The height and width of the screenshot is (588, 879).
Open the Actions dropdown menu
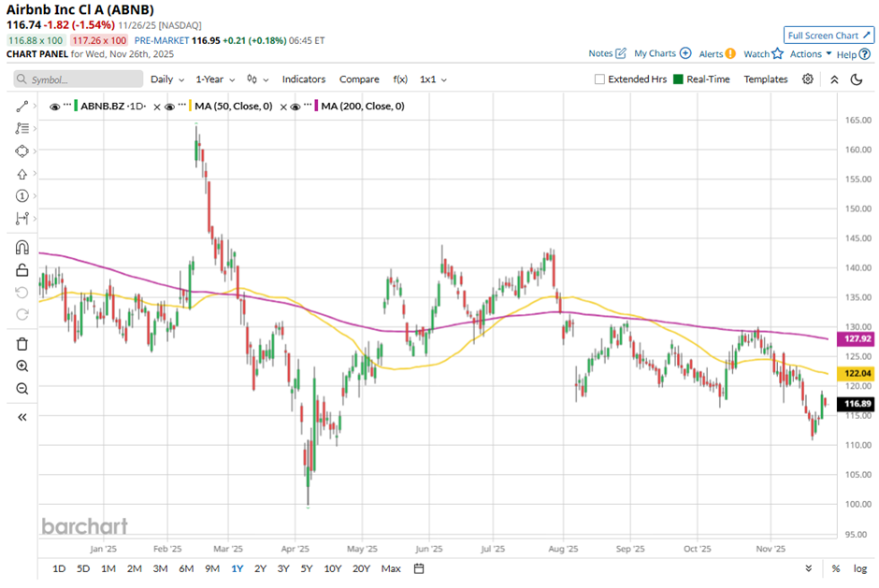point(810,54)
